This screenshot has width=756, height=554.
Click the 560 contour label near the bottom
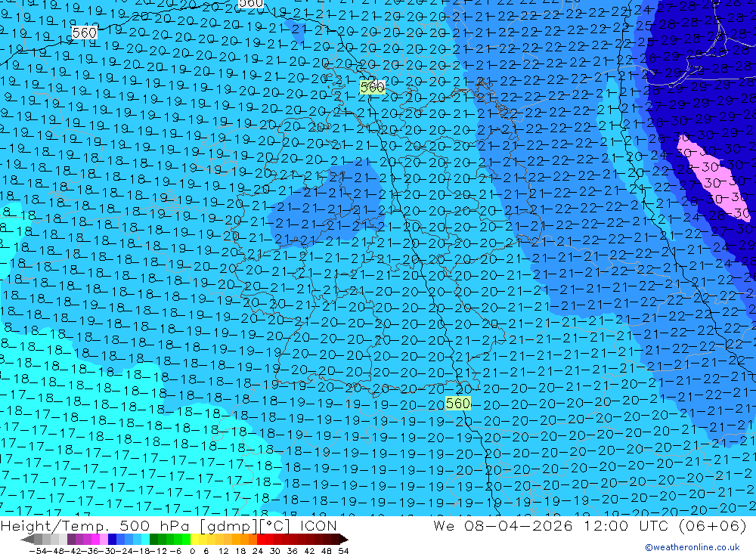[458, 404]
